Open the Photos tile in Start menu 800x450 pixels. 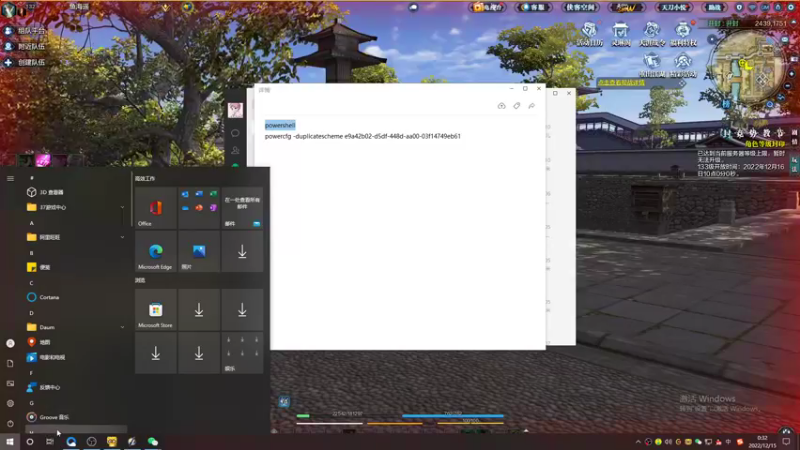point(199,251)
